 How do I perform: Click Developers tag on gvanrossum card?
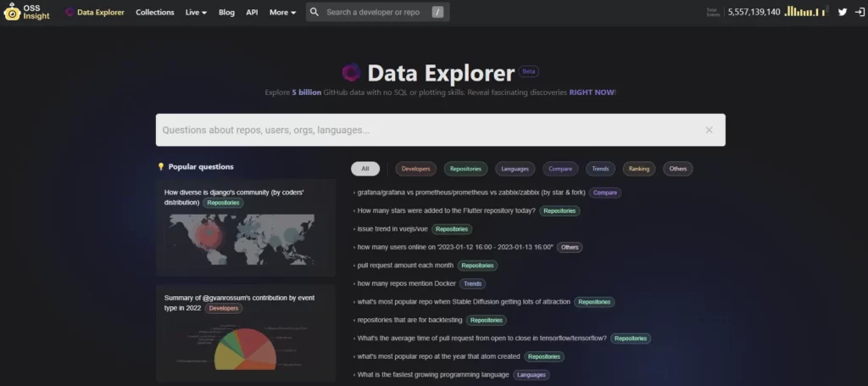tap(224, 309)
